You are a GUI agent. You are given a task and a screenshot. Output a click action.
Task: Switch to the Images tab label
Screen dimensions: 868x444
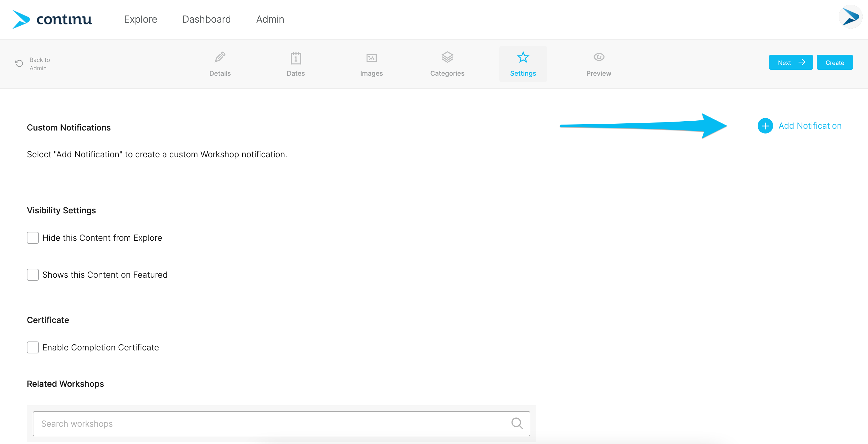coord(371,73)
